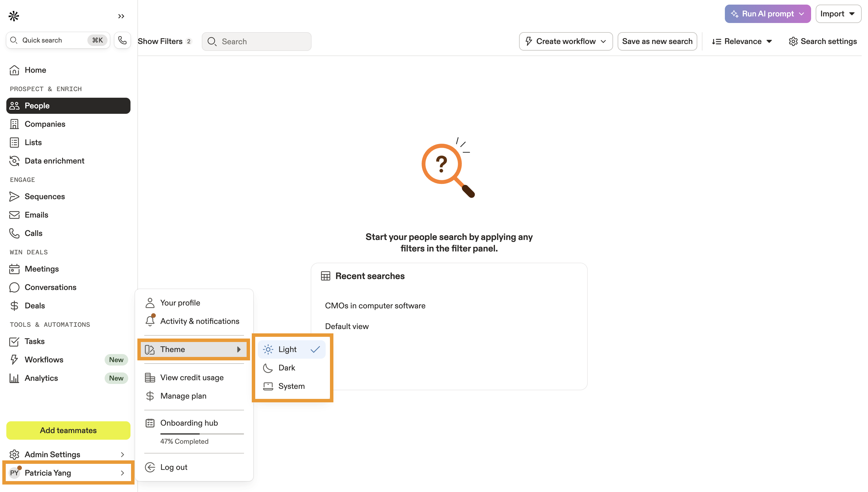The image size is (868, 492).
Task: Collapse sidebar with double chevron icon
Action: coord(121,16)
